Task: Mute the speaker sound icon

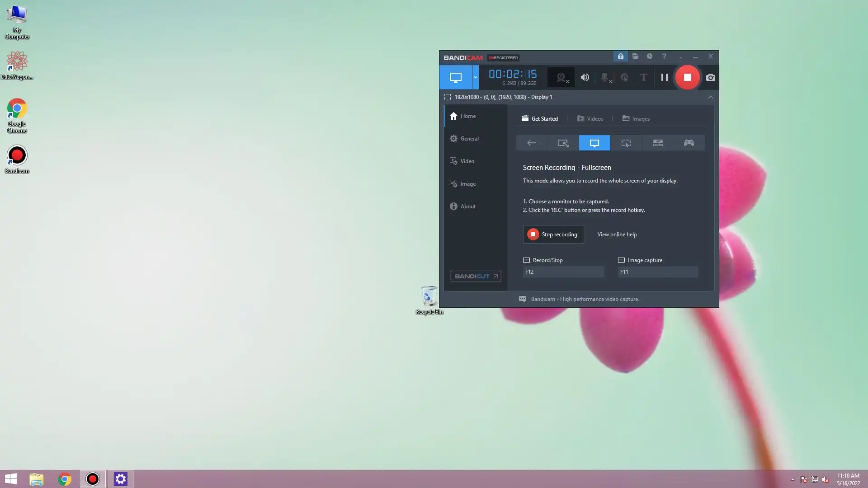Action: pyautogui.click(x=585, y=77)
